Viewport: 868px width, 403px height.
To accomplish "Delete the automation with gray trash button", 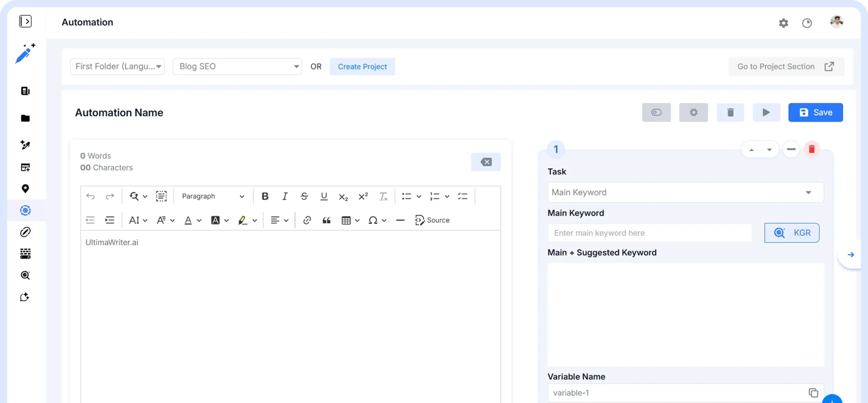I will (x=730, y=113).
